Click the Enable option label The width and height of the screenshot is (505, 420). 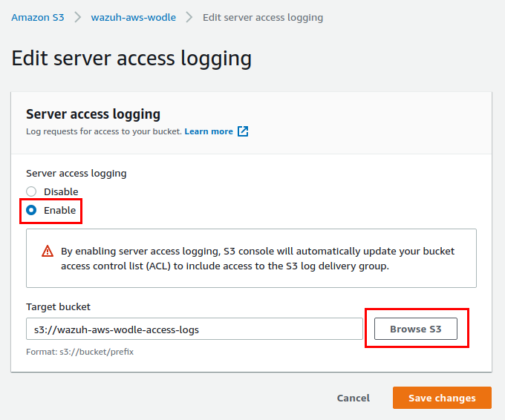coord(60,210)
